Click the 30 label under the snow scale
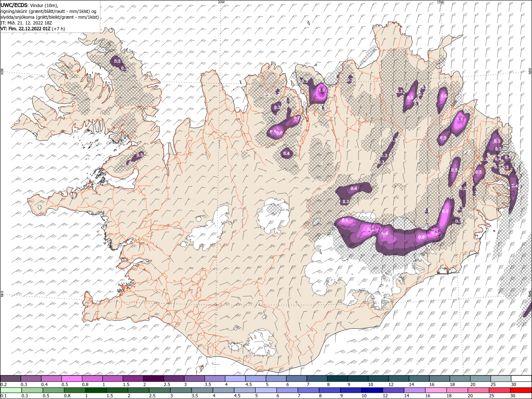The image size is (532, 399). coord(514,384)
